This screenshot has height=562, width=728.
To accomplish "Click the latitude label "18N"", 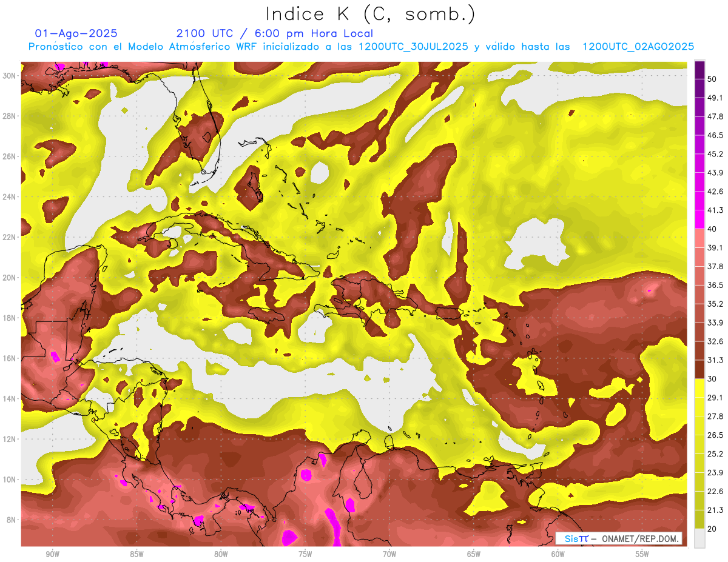I will click(x=10, y=318).
